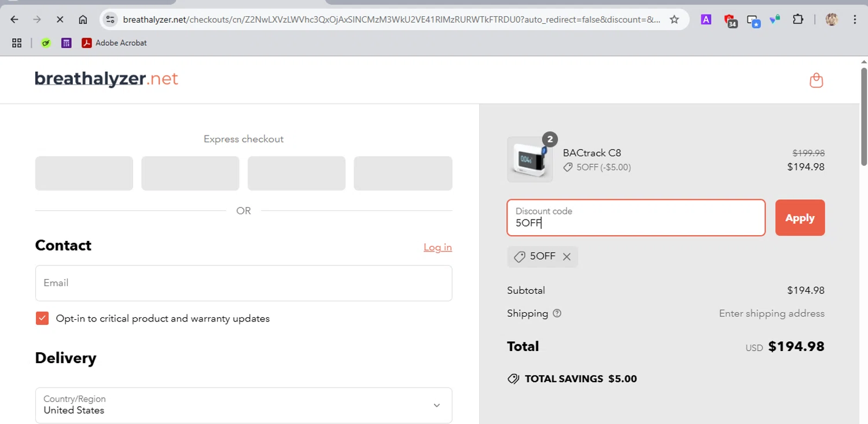Click the BACtrack C8 product name
The width and height of the screenshot is (868, 424).
(x=592, y=153)
